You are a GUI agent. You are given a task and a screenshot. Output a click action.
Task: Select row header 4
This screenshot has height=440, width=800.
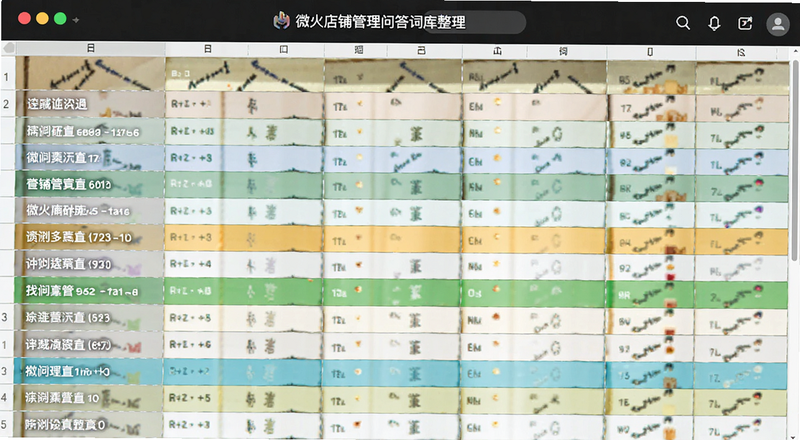pos(5,397)
